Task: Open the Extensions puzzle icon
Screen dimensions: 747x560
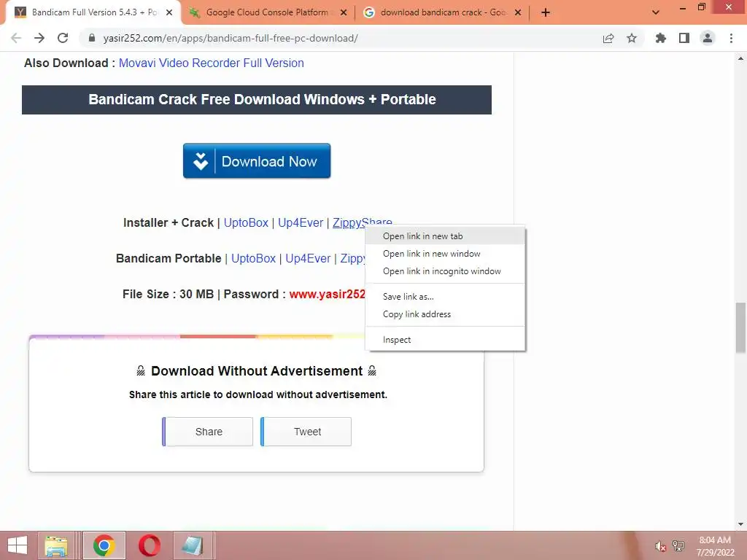Action: (x=661, y=38)
